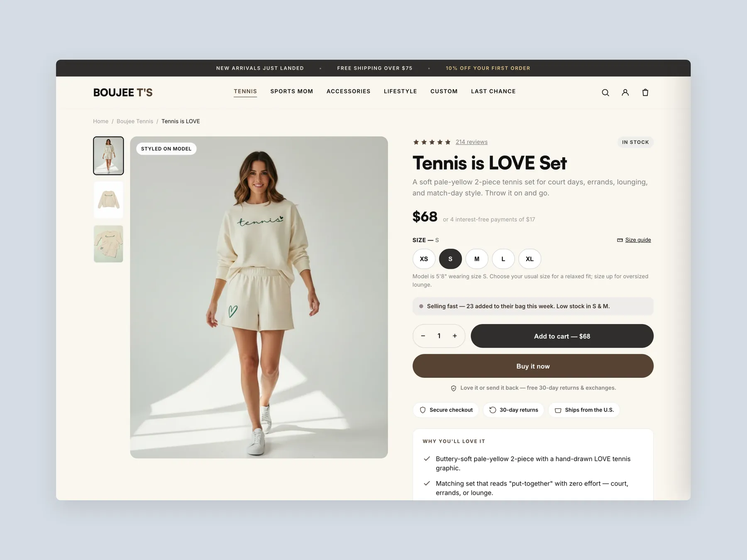Click the 10% off your first order banner text
Image resolution: width=747 pixels, height=560 pixels.
488,68
